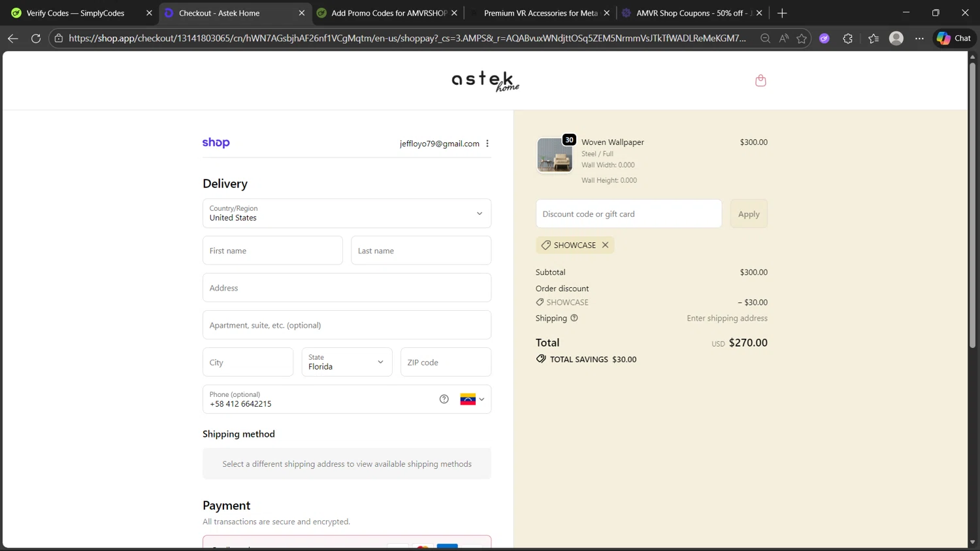This screenshot has height=551, width=980.
Task: Expand Country/Region dropdown
Action: tap(347, 213)
